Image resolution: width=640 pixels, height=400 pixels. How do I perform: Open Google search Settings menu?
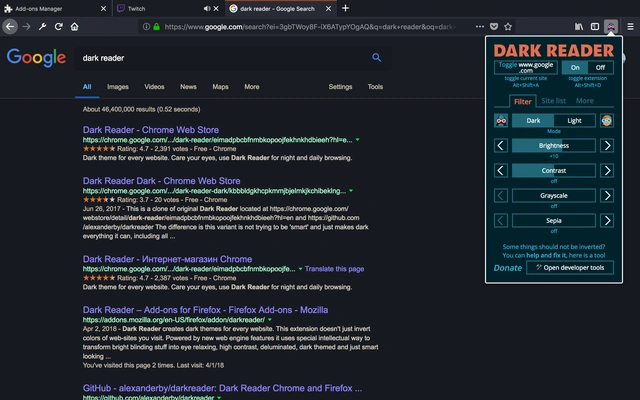click(x=340, y=87)
